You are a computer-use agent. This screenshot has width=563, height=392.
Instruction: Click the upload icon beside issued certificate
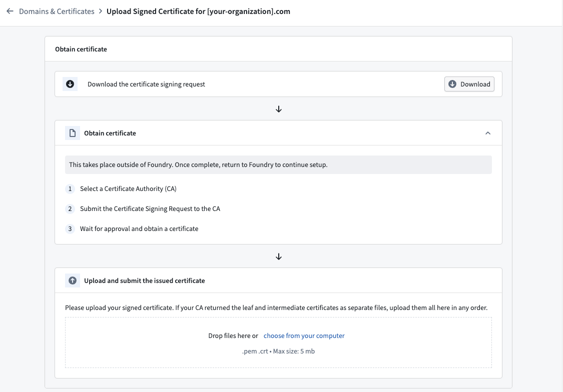pos(73,280)
